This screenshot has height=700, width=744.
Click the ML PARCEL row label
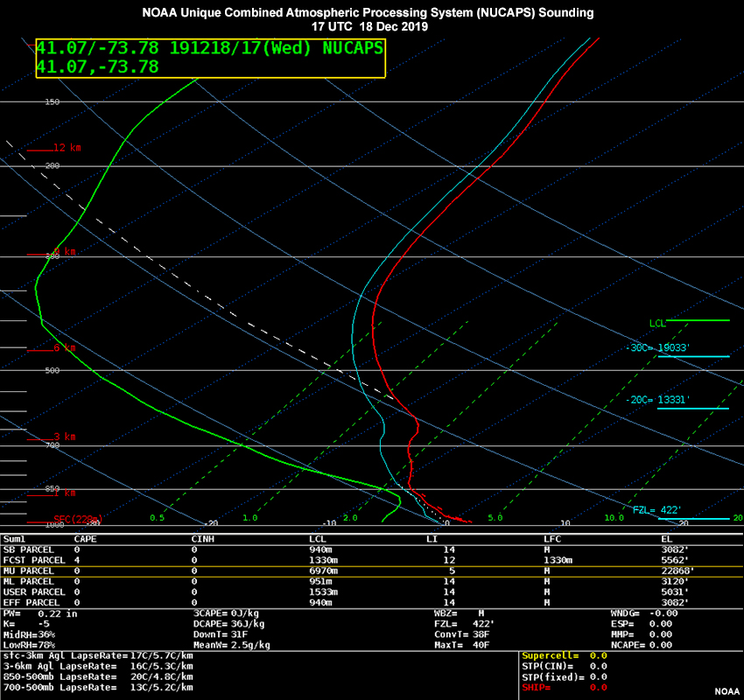29,581
